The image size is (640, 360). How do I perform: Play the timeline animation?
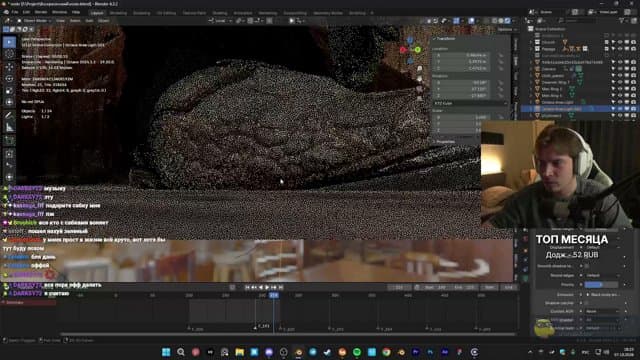point(267,287)
